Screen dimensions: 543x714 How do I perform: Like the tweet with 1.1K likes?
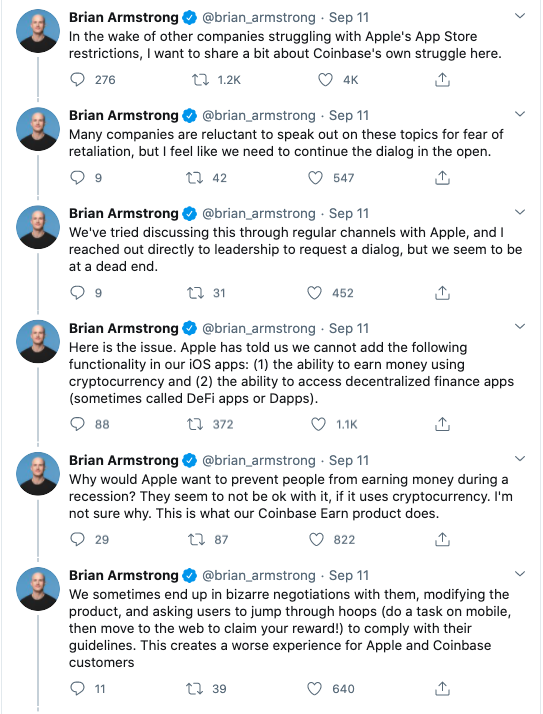(318, 424)
